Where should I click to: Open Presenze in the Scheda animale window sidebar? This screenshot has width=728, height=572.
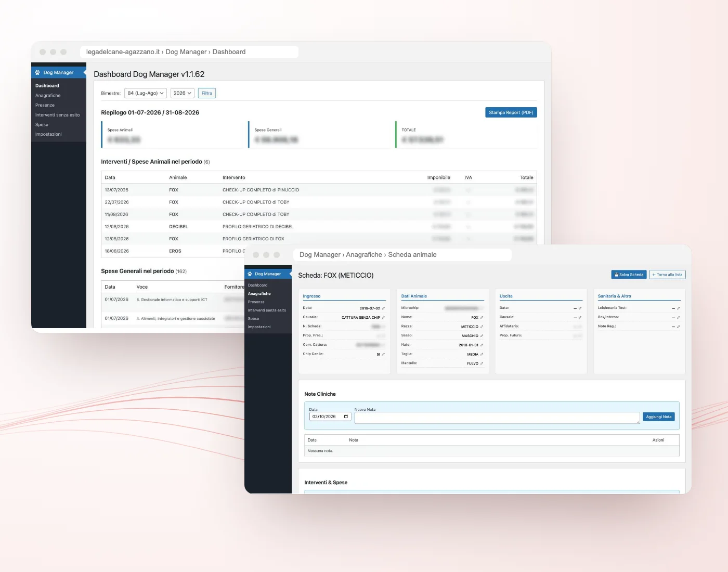(x=256, y=302)
